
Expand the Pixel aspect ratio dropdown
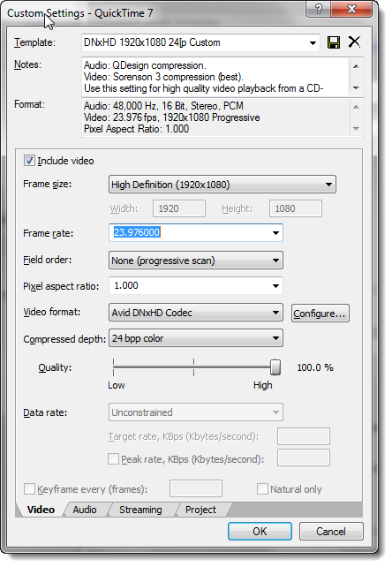(x=196, y=286)
